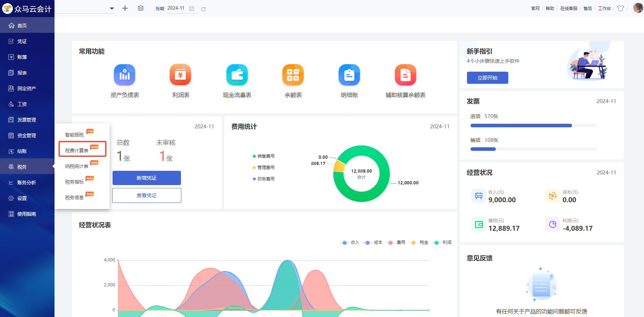The width and height of the screenshot is (644, 317).
Task: Toggle the 财务费用 legend item
Action: [x=264, y=179]
